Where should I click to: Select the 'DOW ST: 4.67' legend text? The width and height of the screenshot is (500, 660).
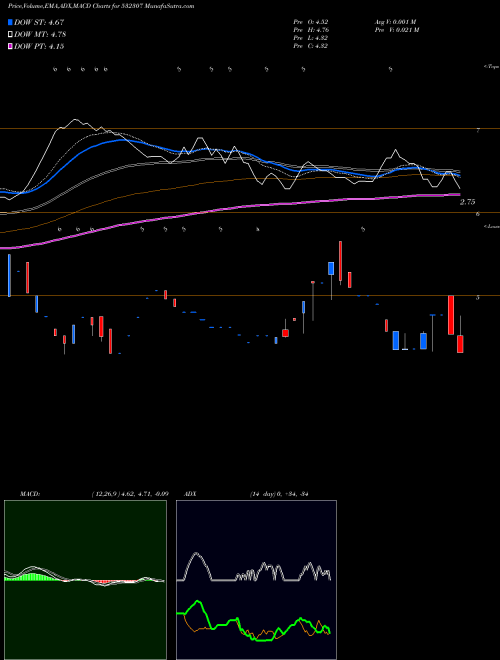click(x=39, y=22)
